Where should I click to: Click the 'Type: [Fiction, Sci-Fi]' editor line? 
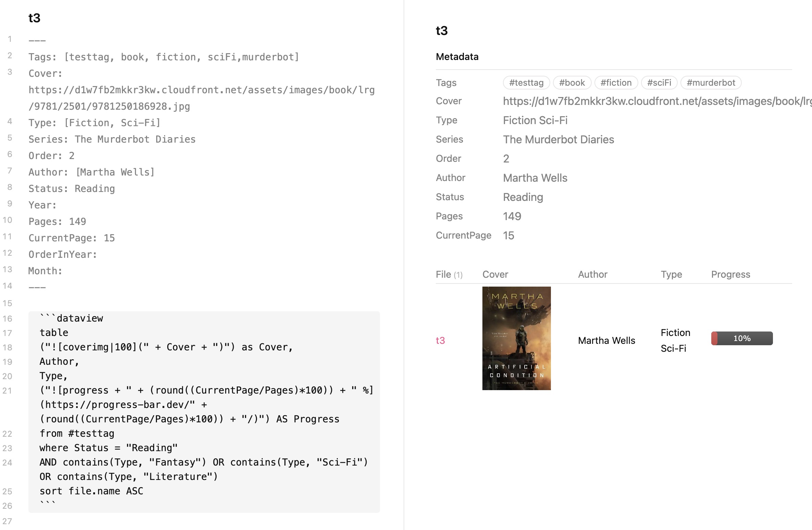tap(95, 123)
